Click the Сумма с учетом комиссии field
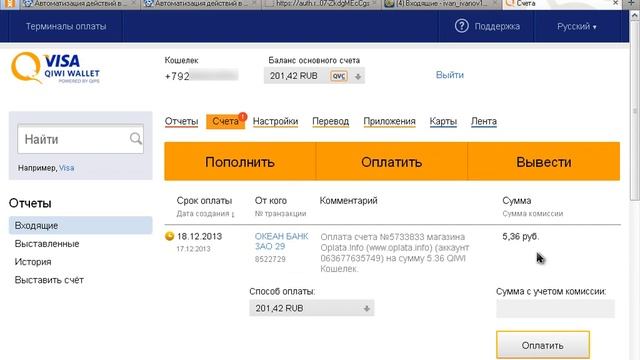The width and height of the screenshot is (640, 360). (x=555, y=309)
